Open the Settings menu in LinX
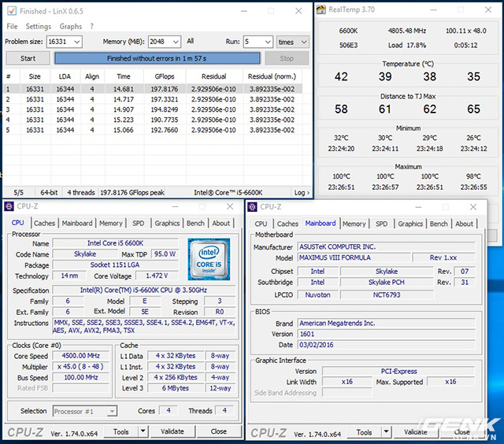 (x=38, y=27)
